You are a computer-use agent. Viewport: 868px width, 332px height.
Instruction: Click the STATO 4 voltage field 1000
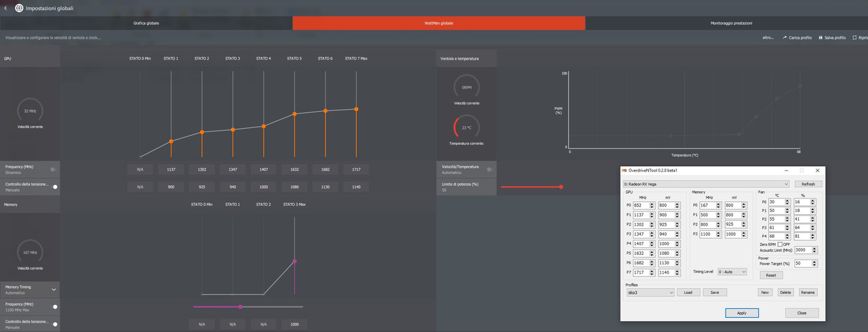tap(263, 186)
